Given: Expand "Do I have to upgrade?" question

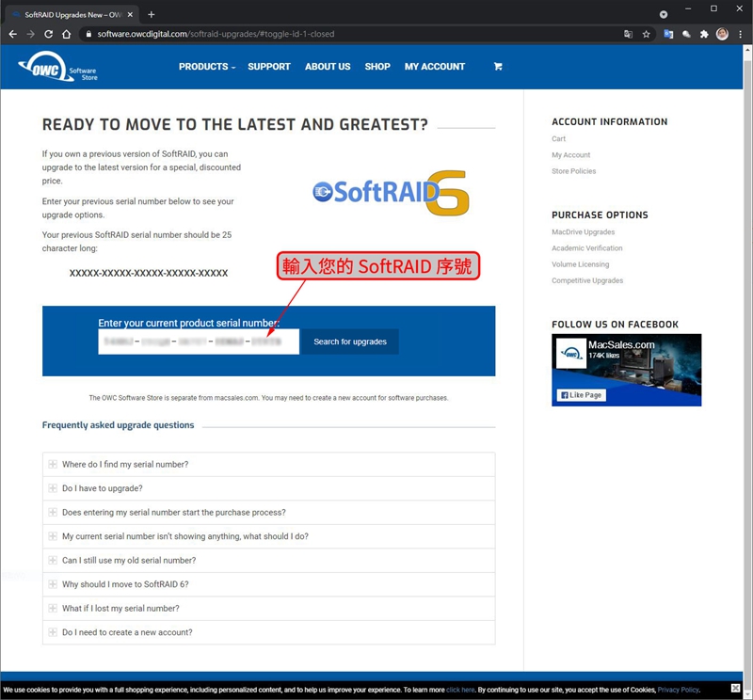Looking at the screenshot, I should pyautogui.click(x=269, y=488).
